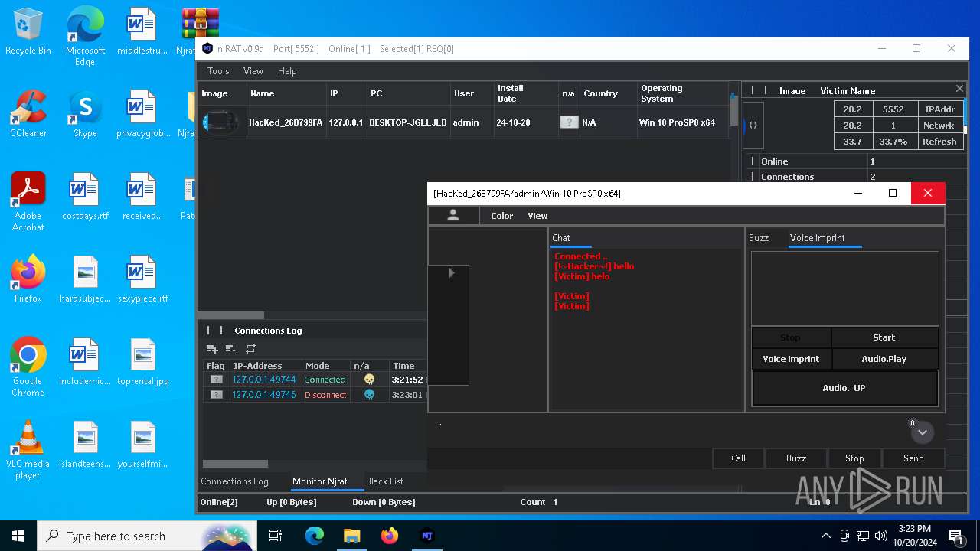The height and width of the screenshot is (551, 980).
Task: Click the user profile icon in chat window
Action: pos(453,216)
